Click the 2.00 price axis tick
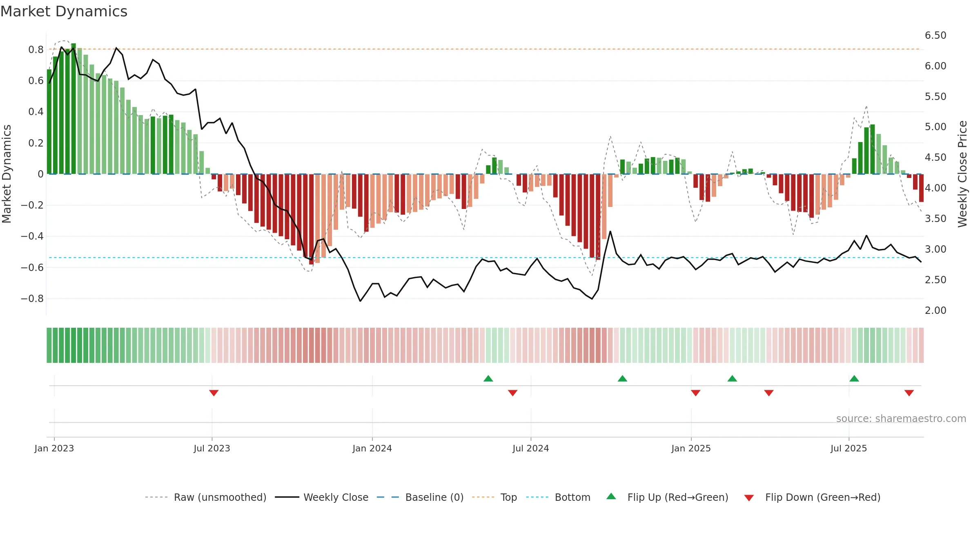The image size is (980, 551). point(935,311)
